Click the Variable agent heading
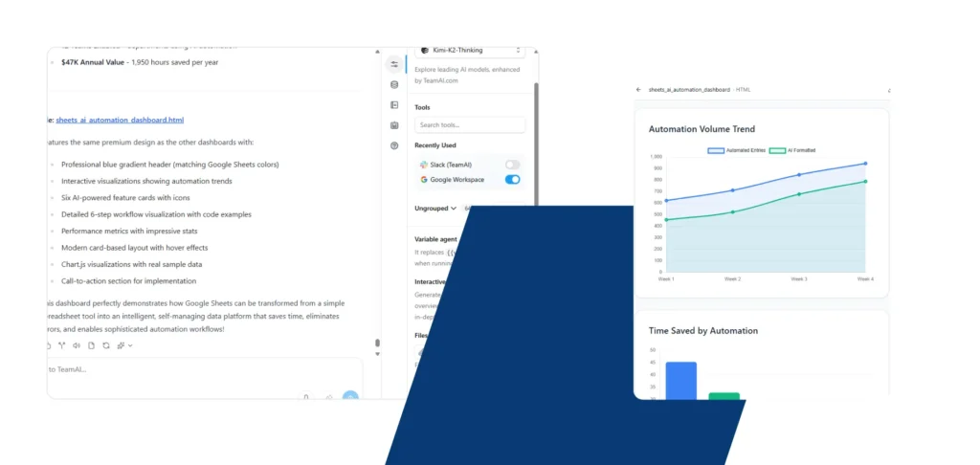 coord(436,239)
